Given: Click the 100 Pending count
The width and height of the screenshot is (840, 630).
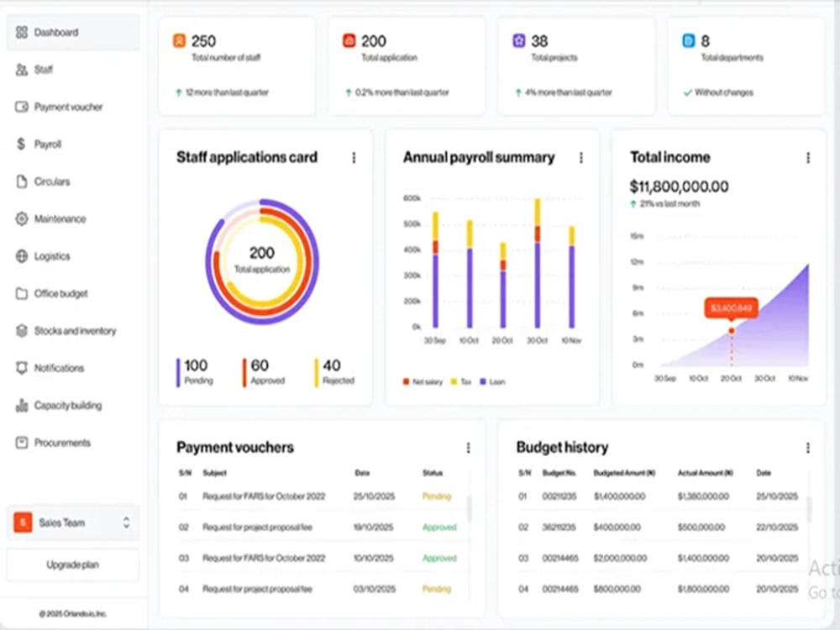Looking at the screenshot, I should tap(196, 365).
